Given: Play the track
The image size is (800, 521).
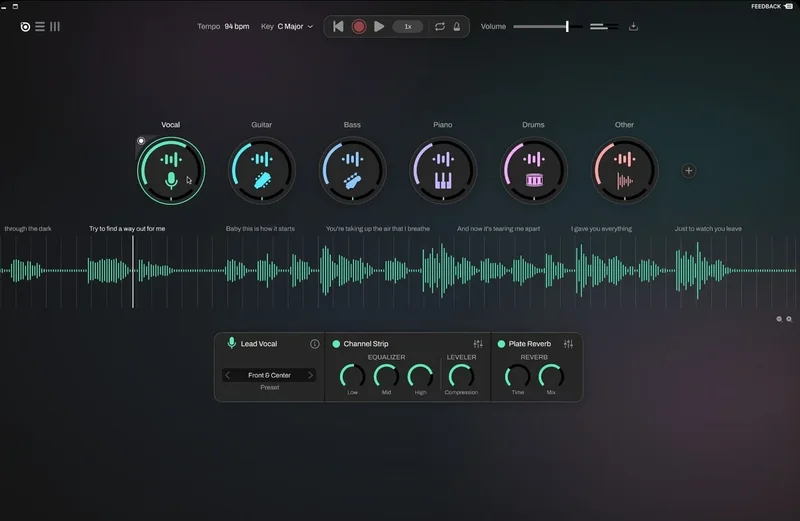Looking at the screenshot, I should click(379, 27).
